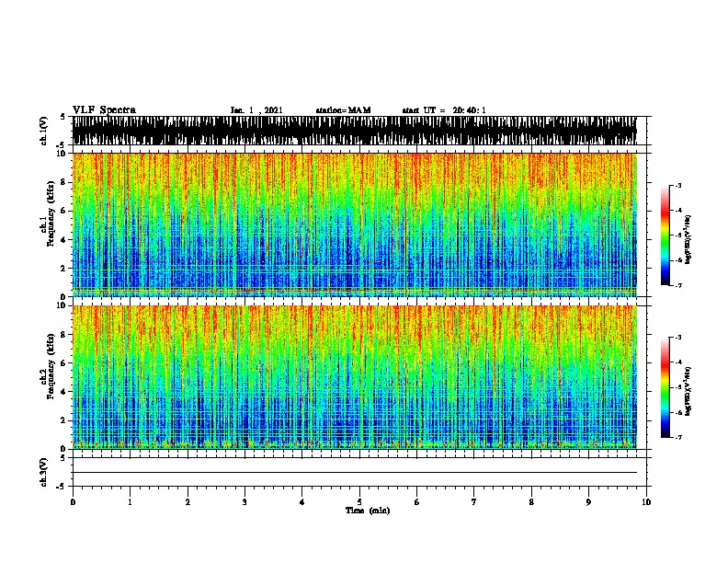This screenshot has height=563, width=728.
Task: Click tick label 3 on the time axis
Action: (x=245, y=502)
